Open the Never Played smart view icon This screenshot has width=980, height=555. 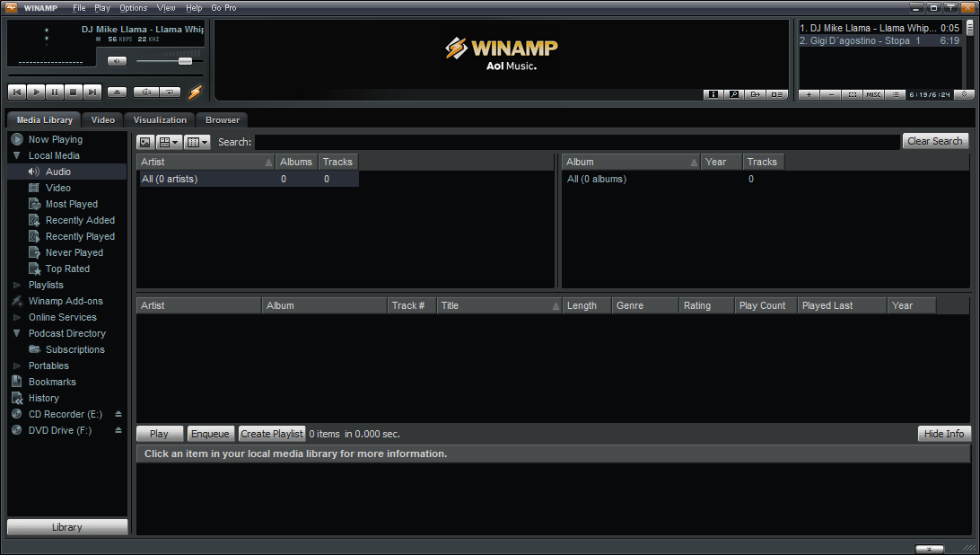(x=34, y=252)
